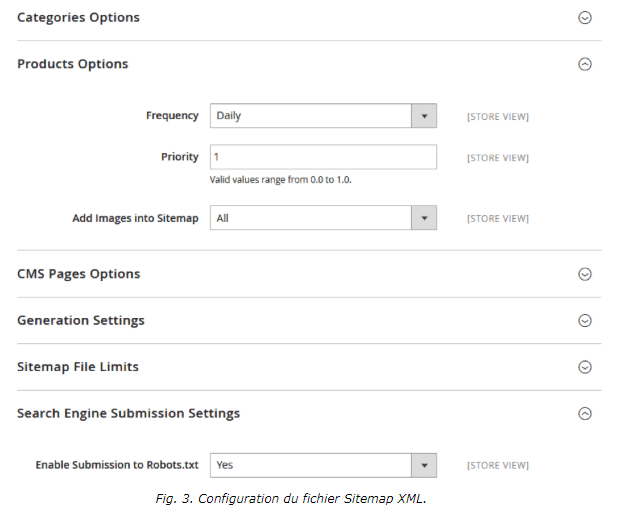Screen dimensions: 629x515
Task: Collapse Products Options using the up chevron icon
Action: (x=584, y=64)
